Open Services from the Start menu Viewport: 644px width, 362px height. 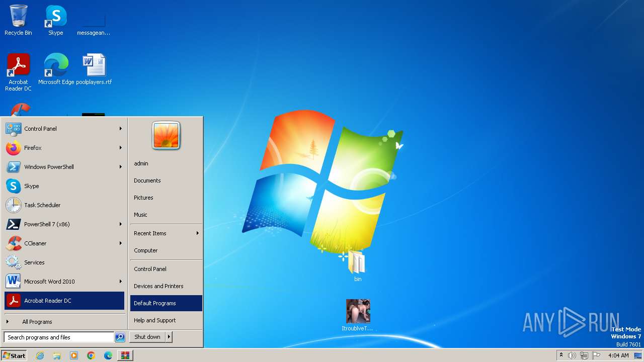pyautogui.click(x=64, y=262)
